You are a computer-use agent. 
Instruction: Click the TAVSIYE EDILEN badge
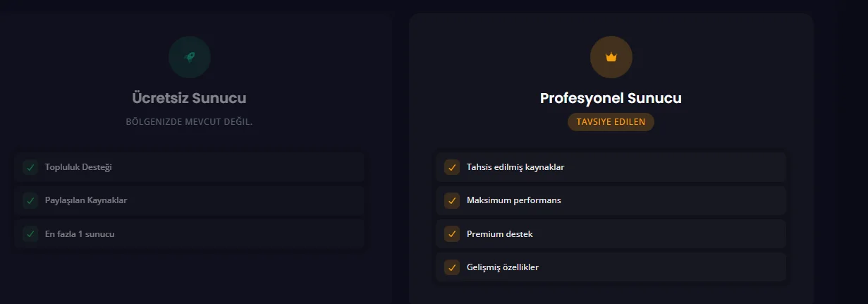click(611, 121)
